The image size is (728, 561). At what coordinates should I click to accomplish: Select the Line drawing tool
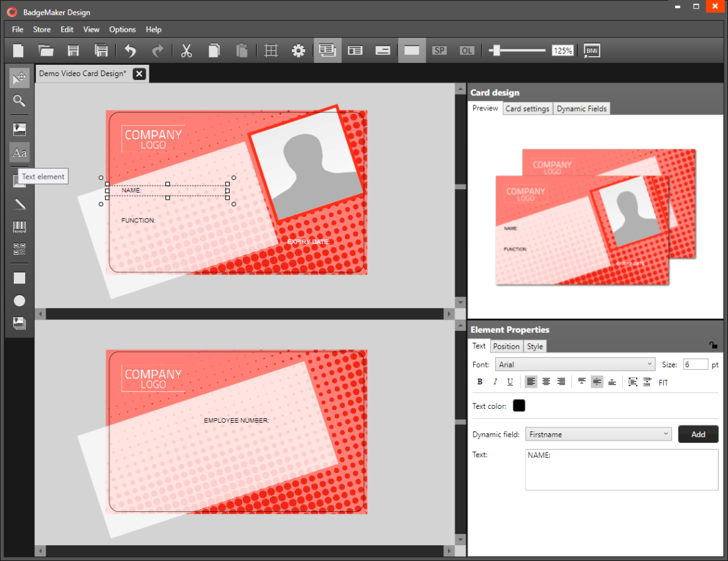point(19,203)
